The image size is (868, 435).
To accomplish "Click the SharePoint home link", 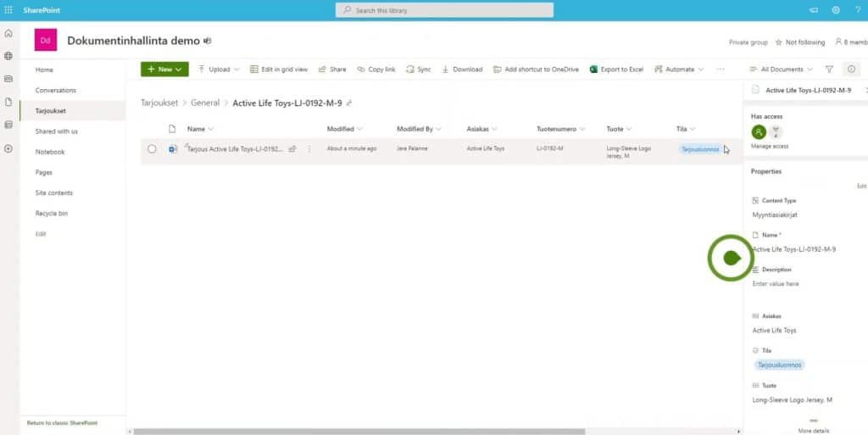I will pyautogui.click(x=42, y=10).
